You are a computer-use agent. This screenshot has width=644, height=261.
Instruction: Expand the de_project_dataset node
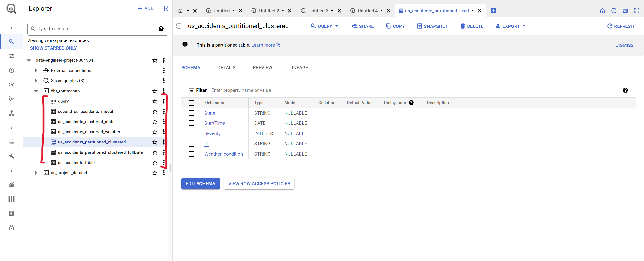36,173
